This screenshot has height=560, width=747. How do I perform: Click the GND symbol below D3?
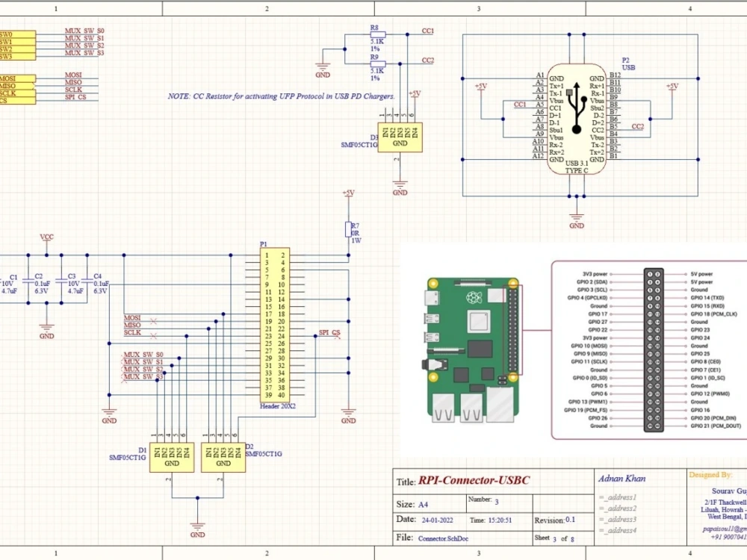(x=400, y=188)
